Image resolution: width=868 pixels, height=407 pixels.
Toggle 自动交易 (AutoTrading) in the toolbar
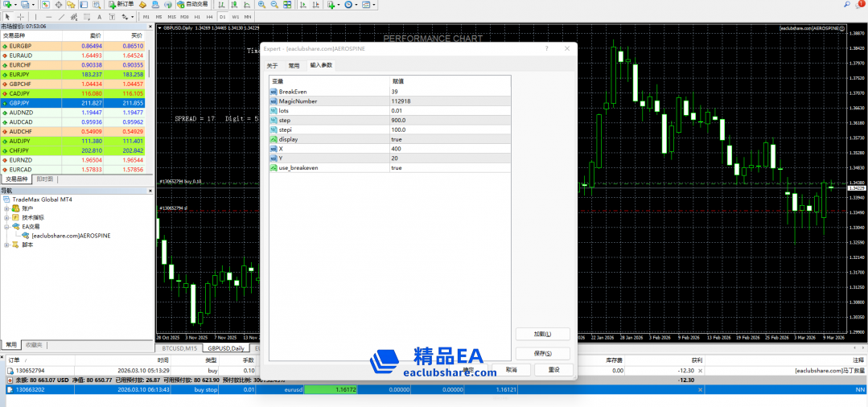click(196, 4)
